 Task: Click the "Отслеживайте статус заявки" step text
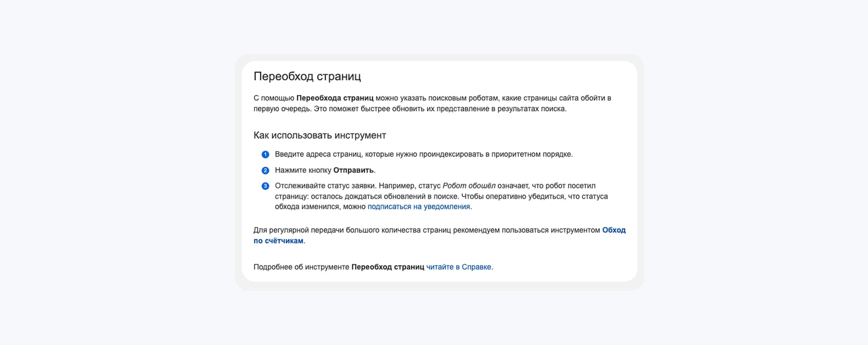325,186
